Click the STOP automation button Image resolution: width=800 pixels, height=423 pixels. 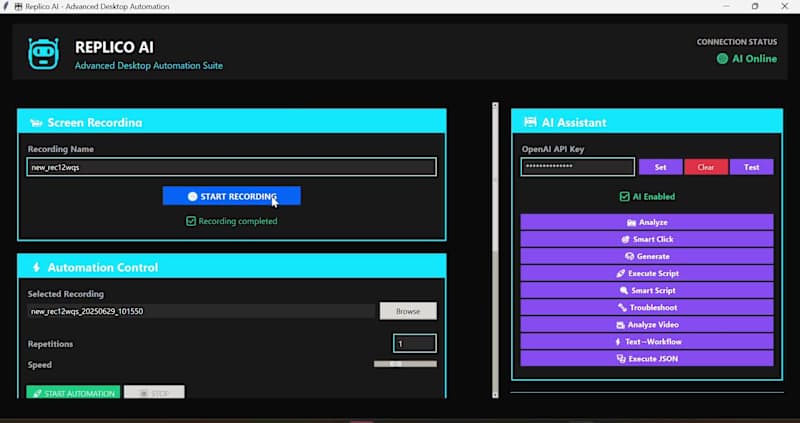coord(154,392)
